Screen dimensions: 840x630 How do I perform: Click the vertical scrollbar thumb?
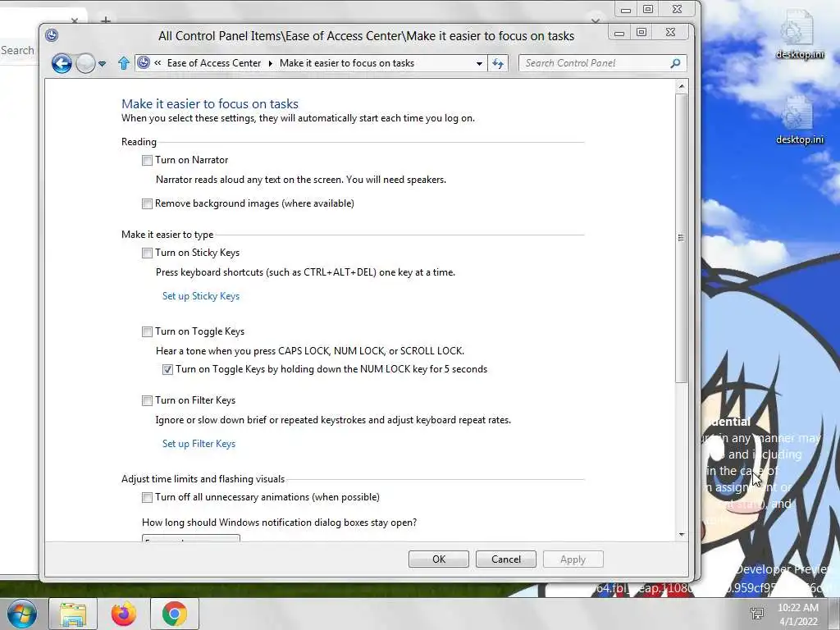(x=682, y=239)
